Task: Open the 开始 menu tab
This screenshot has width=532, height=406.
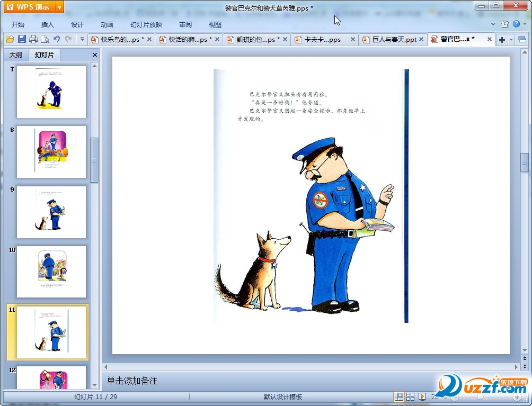Action: tap(18, 24)
